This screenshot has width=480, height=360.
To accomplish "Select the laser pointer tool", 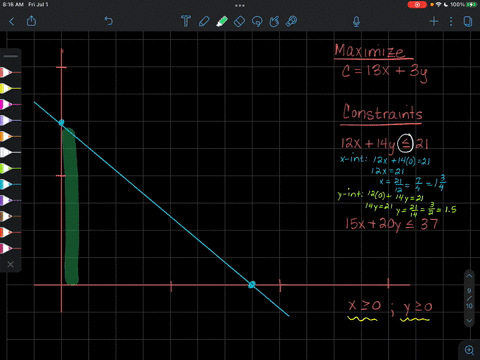I will (x=292, y=21).
